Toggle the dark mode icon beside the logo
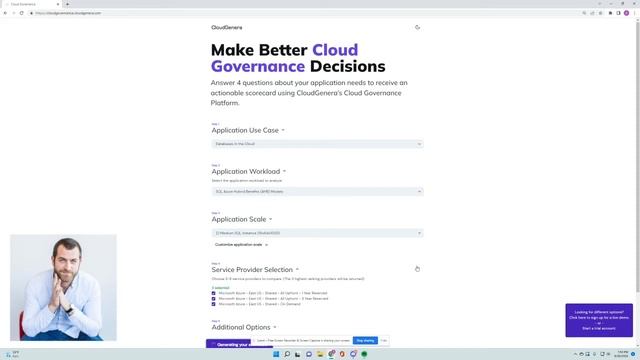640x360 pixels. click(417, 27)
